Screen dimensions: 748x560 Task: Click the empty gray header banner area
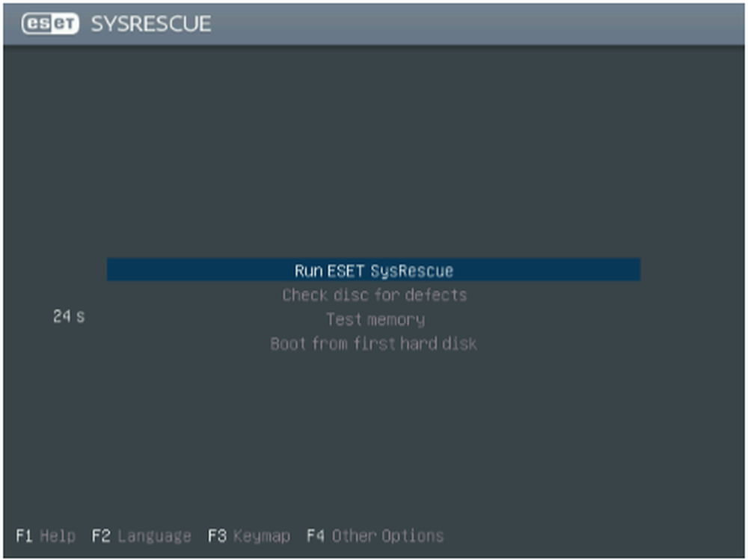(x=479, y=24)
